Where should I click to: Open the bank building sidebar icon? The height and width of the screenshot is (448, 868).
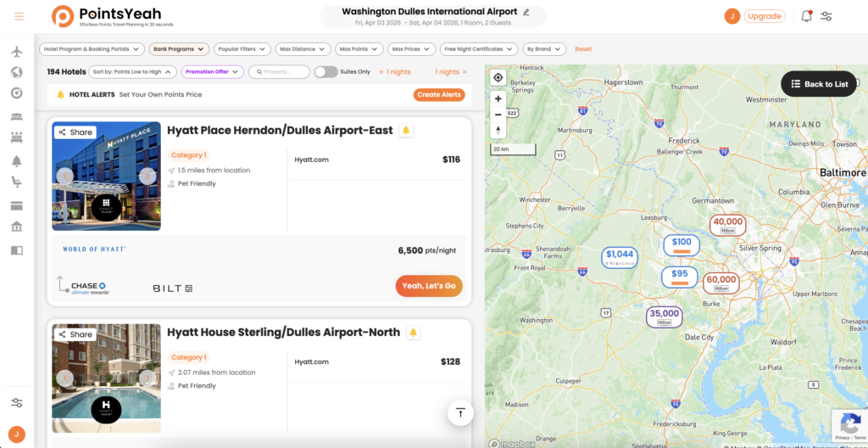point(17,227)
